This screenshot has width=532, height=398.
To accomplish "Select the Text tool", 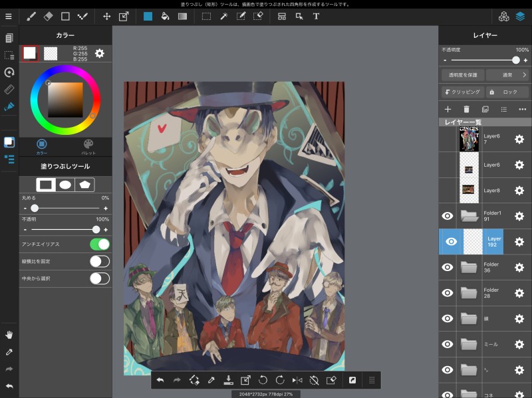I will click(316, 16).
